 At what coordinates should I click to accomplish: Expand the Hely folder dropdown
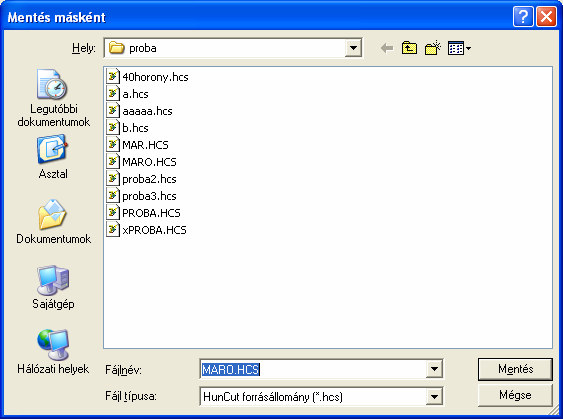[353, 48]
